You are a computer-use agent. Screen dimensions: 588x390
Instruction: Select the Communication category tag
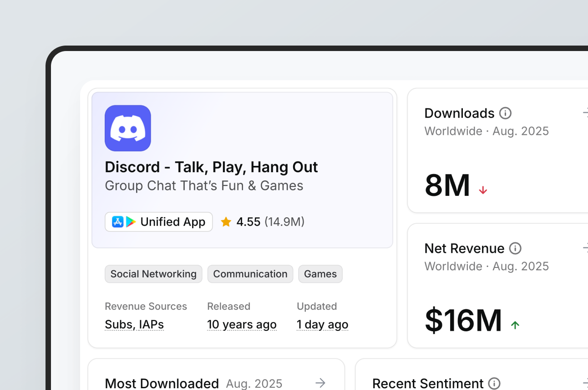(250, 274)
